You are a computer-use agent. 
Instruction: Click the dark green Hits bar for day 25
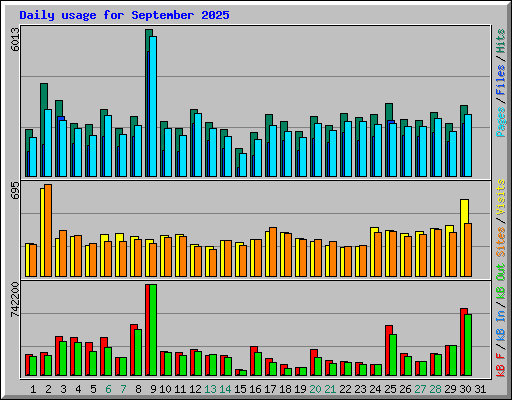coord(389,112)
